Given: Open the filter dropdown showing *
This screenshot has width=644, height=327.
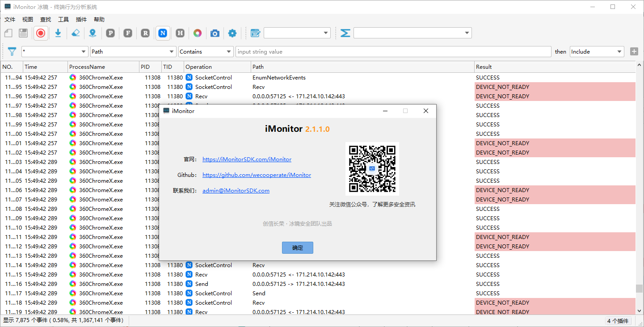Looking at the screenshot, I should (x=55, y=52).
